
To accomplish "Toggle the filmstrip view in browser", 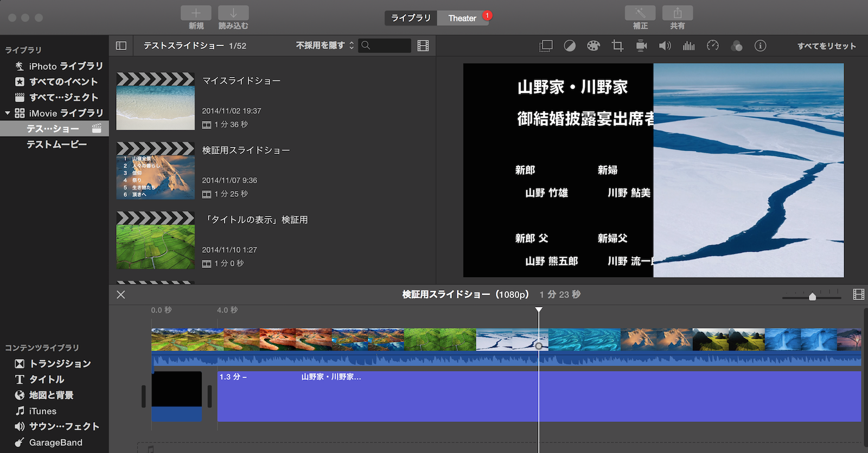I will tap(423, 46).
